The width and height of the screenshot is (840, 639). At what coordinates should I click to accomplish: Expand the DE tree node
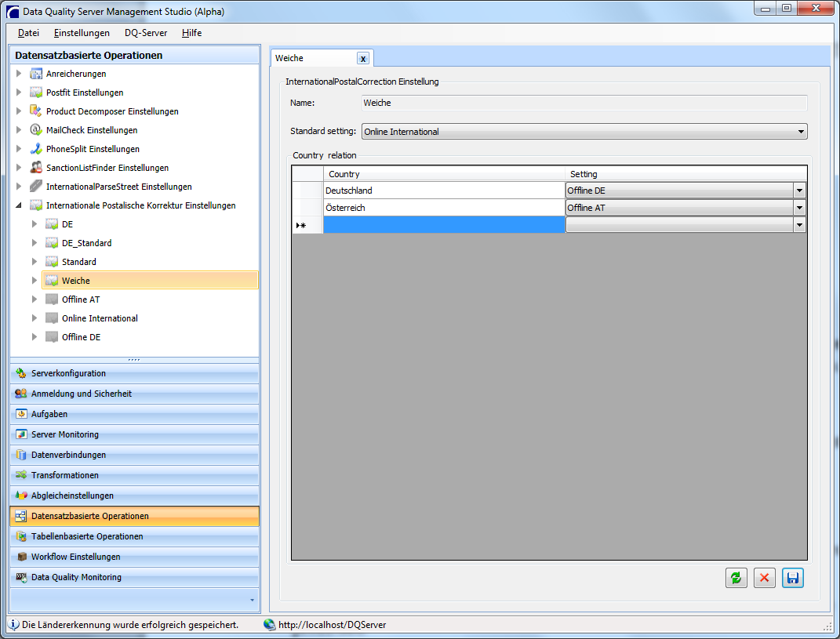point(35,224)
